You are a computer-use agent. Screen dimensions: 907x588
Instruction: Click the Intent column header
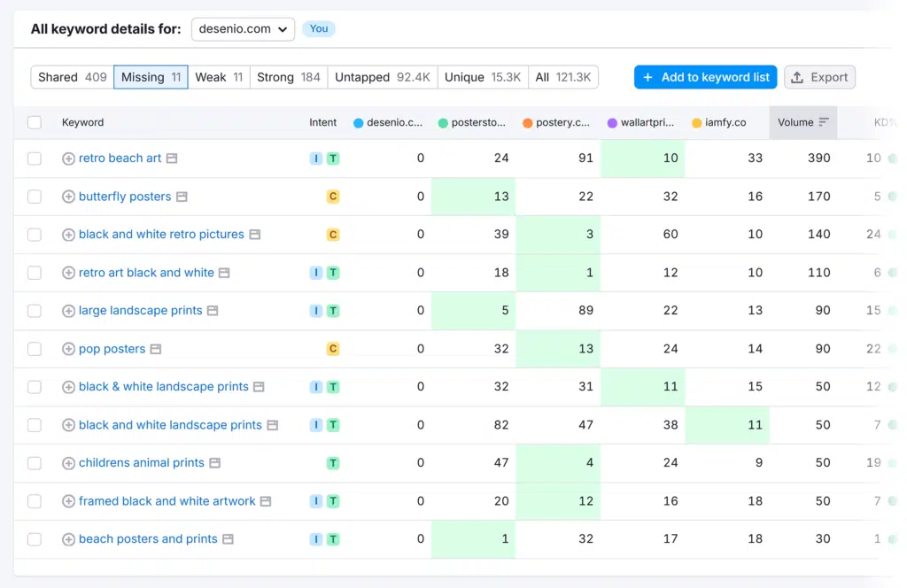(322, 122)
